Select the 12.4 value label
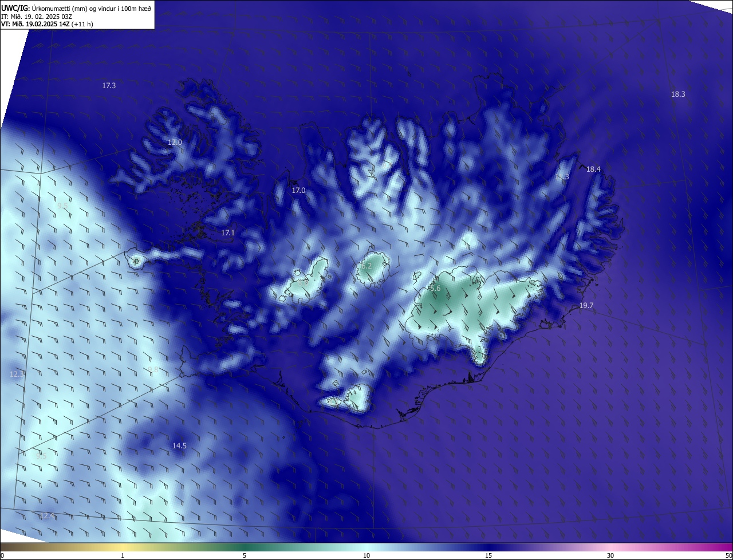This screenshot has width=733, height=560. pyautogui.click(x=47, y=516)
